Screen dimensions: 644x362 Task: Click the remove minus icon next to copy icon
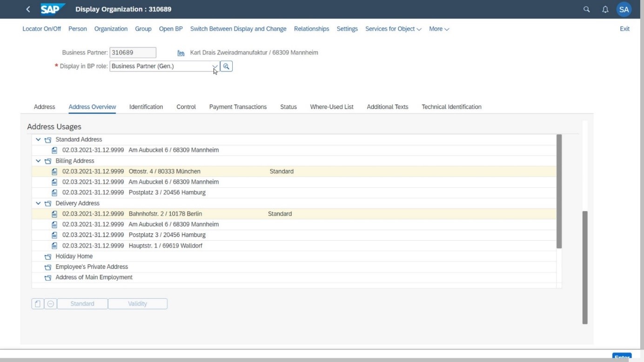click(50, 303)
